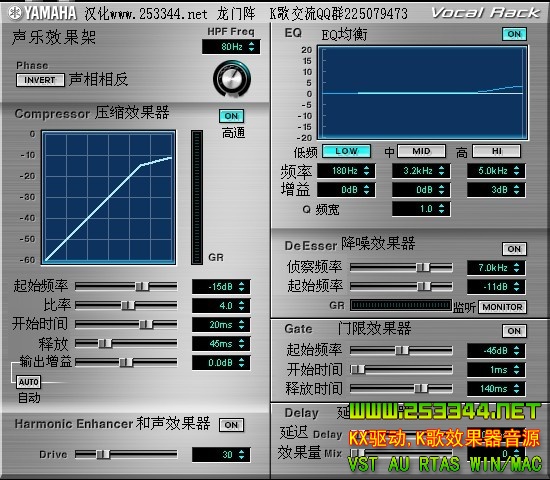Screen dimensions: 550x480
Task: Click the Gate attack time slider handle
Action: click(358, 369)
